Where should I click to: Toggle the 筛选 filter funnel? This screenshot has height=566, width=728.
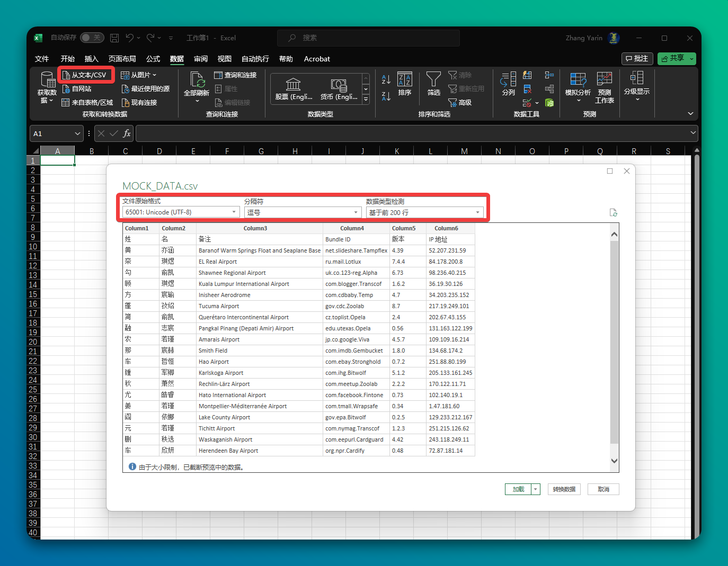click(433, 84)
